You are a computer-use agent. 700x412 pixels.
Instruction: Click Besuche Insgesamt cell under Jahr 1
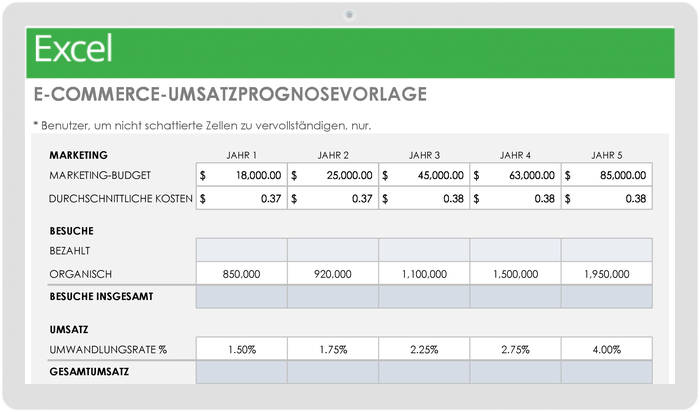[242, 296]
